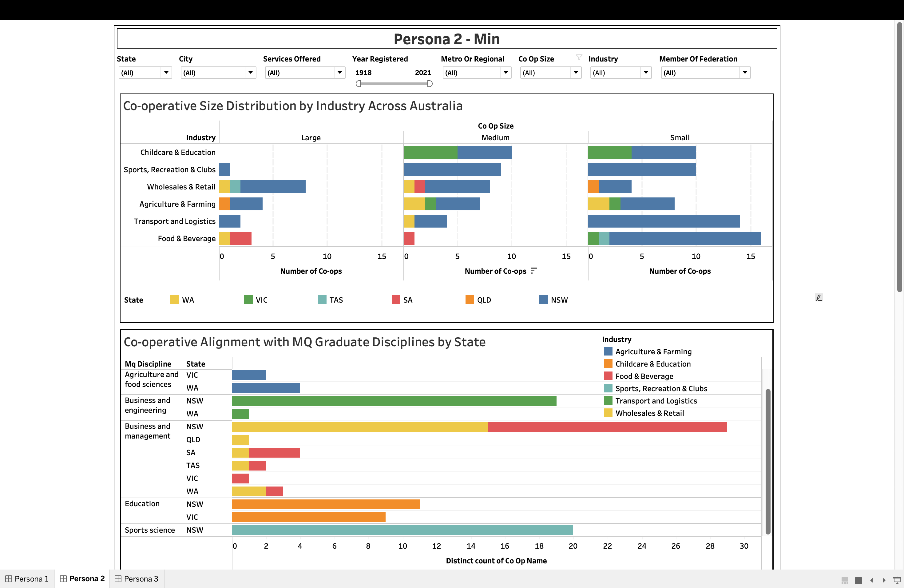904x588 pixels.
Task: Click the NSW blue legend swatch
Action: coord(544,300)
